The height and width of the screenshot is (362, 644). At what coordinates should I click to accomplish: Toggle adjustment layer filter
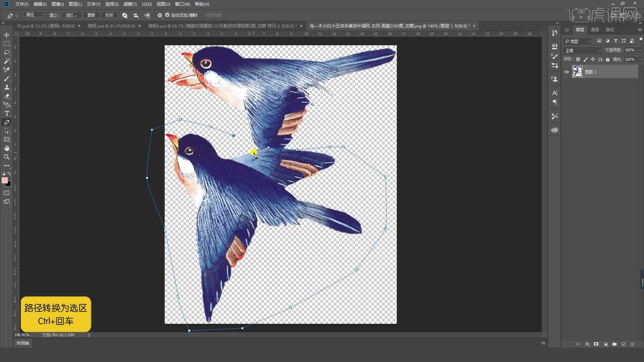tap(607, 41)
